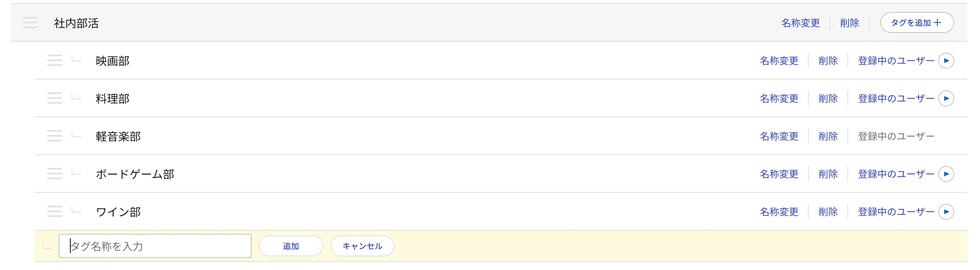The height and width of the screenshot is (270, 980).
Task: Click the drag handle icon for 料理部
Action: pos(55,98)
